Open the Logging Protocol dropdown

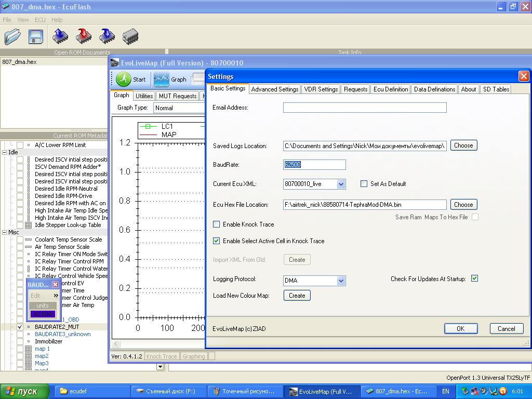tap(341, 281)
